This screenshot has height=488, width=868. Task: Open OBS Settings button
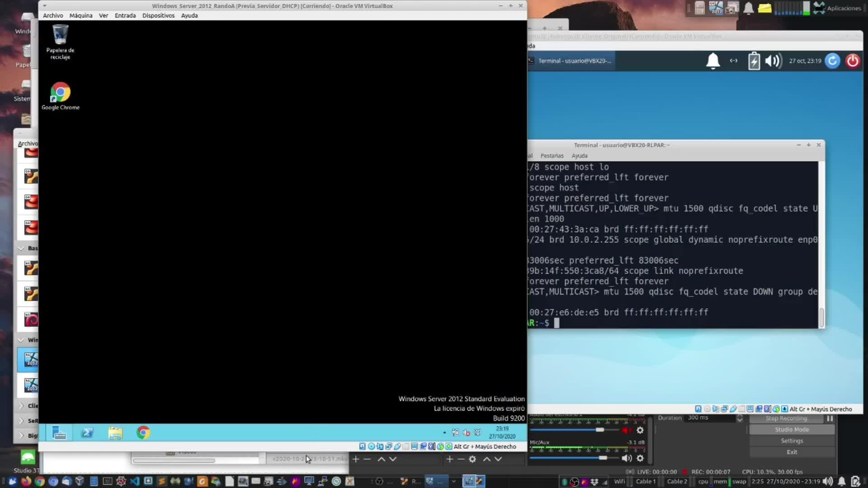[792, 441]
